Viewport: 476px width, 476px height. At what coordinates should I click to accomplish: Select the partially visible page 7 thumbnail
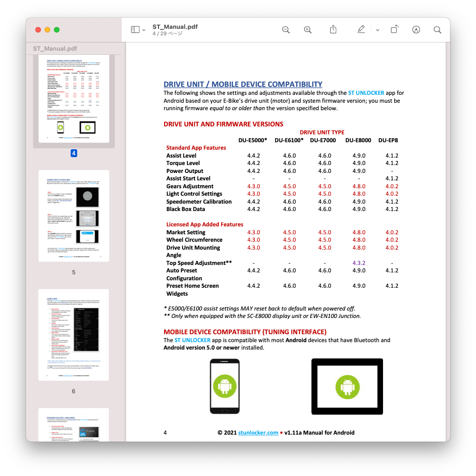pos(73,424)
